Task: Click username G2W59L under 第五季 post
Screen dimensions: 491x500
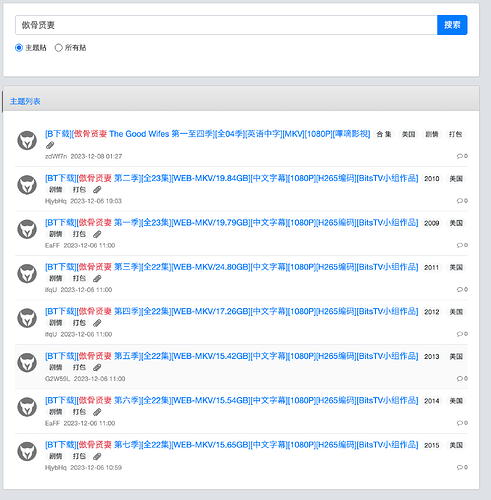Action: (58, 379)
